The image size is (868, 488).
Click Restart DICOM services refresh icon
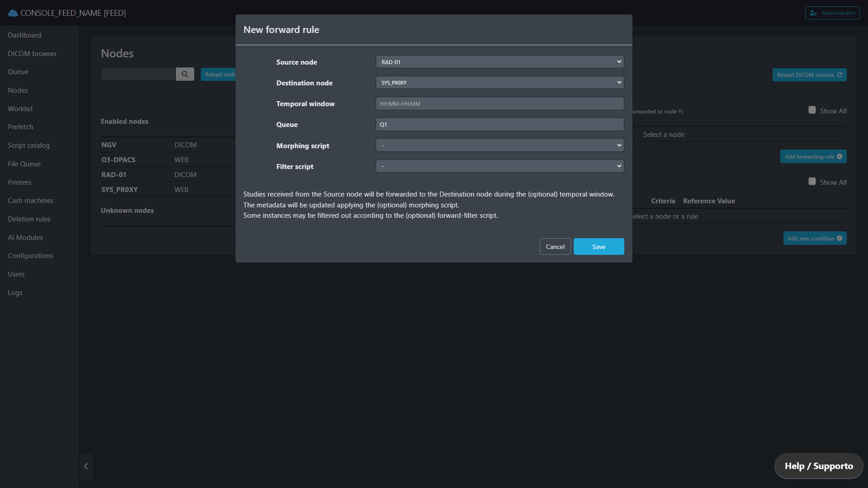coord(840,75)
